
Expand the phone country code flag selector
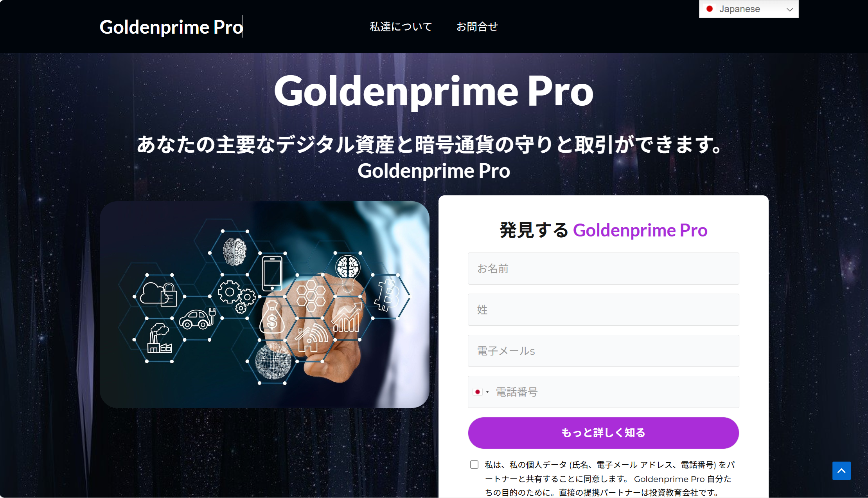pos(481,392)
